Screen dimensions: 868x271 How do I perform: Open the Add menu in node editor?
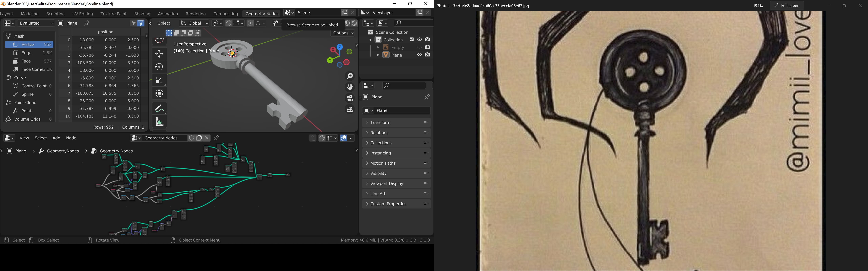56,138
